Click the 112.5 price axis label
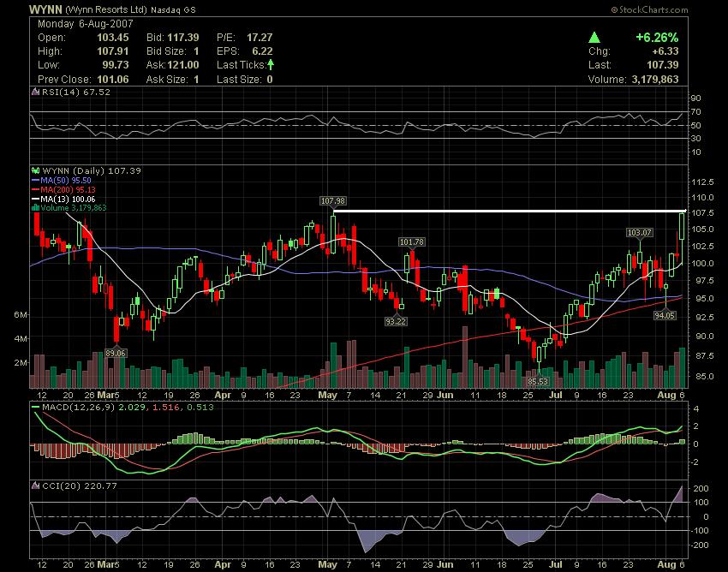 tap(702, 182)
